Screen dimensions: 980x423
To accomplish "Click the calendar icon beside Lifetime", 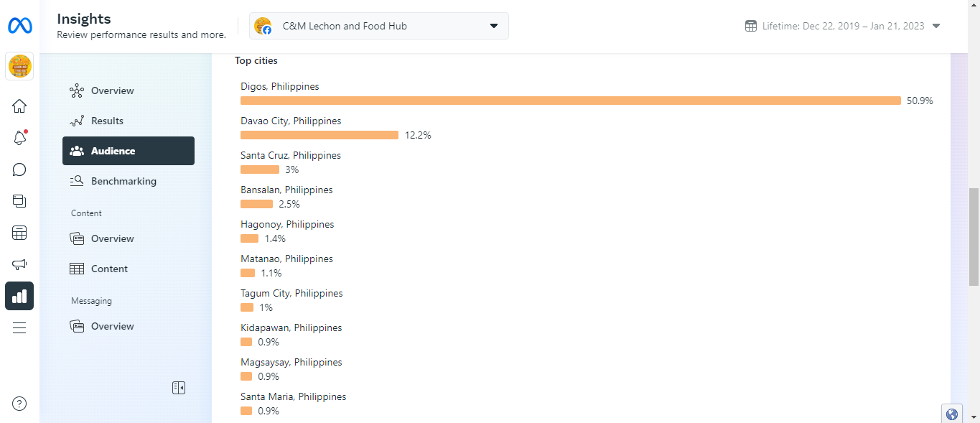I will pyautogui.click(x=751, y=26).
